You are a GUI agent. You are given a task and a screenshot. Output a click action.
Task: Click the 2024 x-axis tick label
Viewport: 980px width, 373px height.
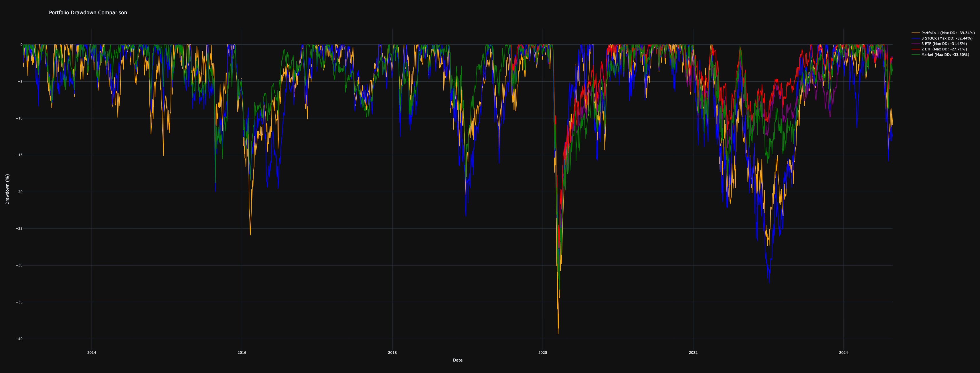(x=843, y=352)
